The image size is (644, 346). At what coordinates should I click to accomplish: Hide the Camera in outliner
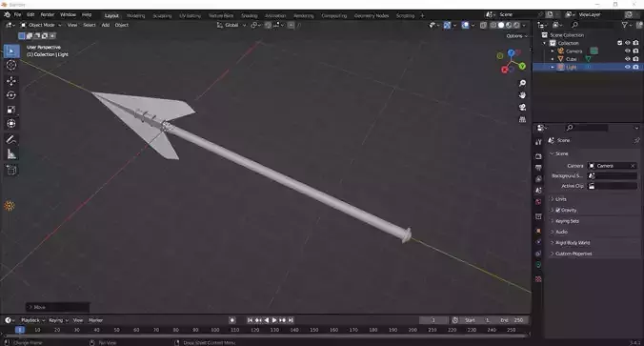tap(628, 51)
